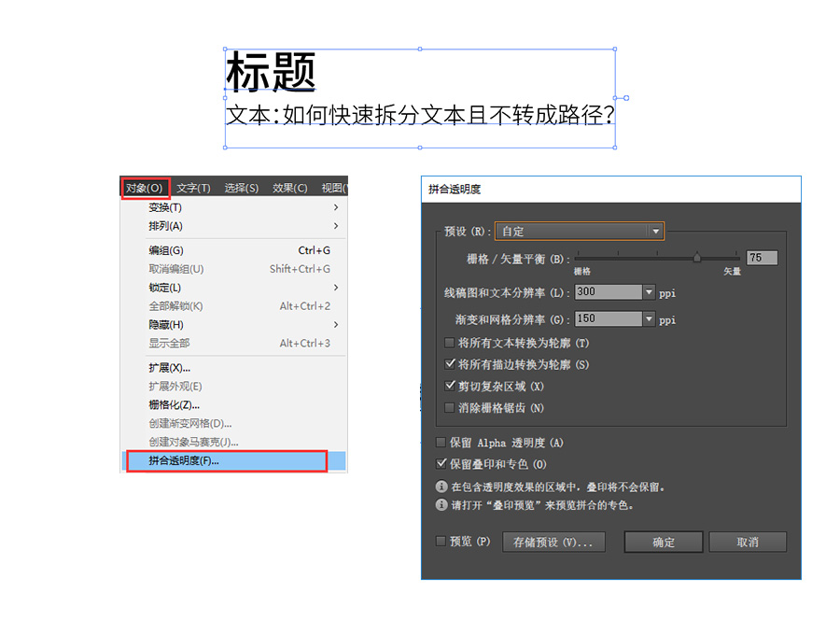Click the text frame bottom-right corner handle

[614, 148]
